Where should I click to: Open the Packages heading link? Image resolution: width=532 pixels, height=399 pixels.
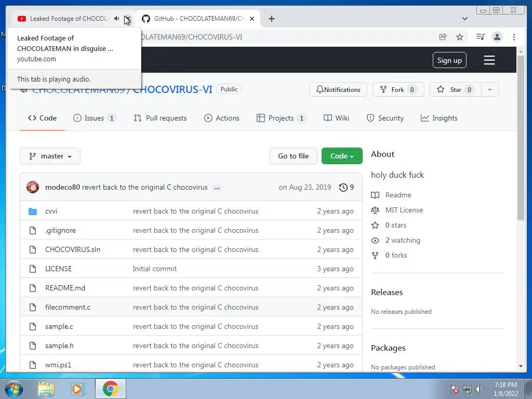pos(388,348)
